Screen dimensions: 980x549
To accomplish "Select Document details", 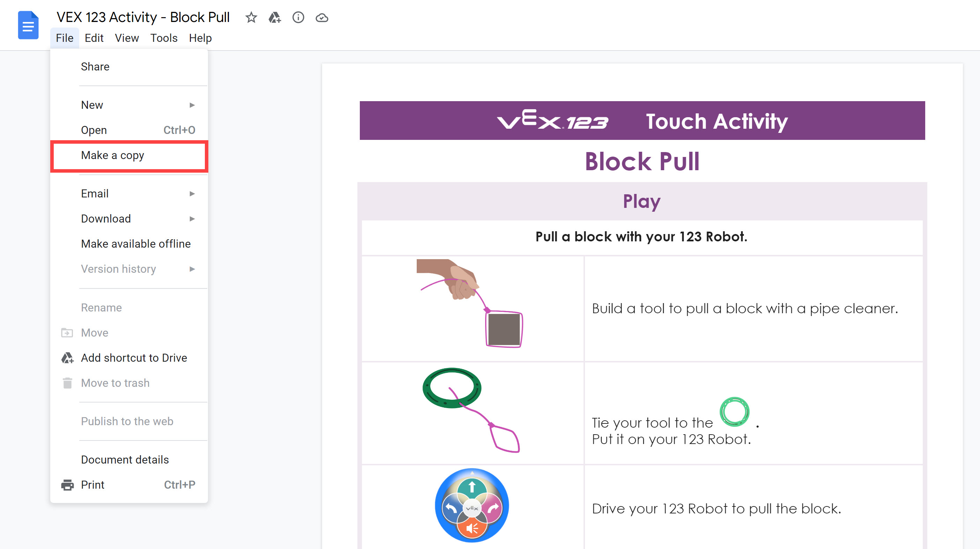I will [x=125, y=459].
